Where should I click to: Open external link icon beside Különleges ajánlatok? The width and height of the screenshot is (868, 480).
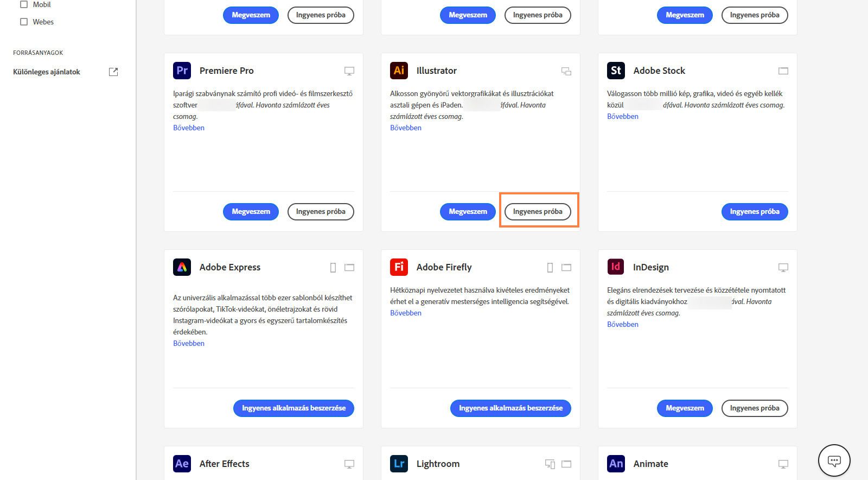pos(113,72)
